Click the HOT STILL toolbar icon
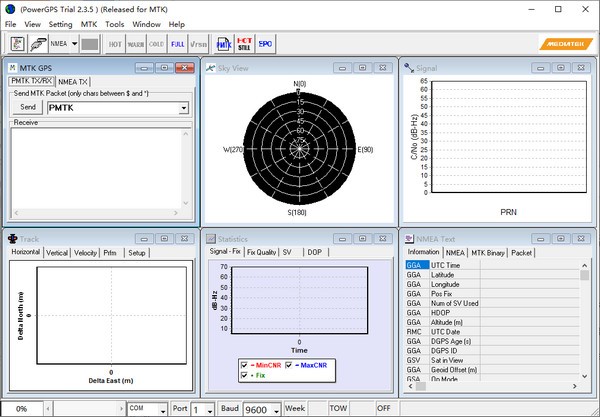 245,44
